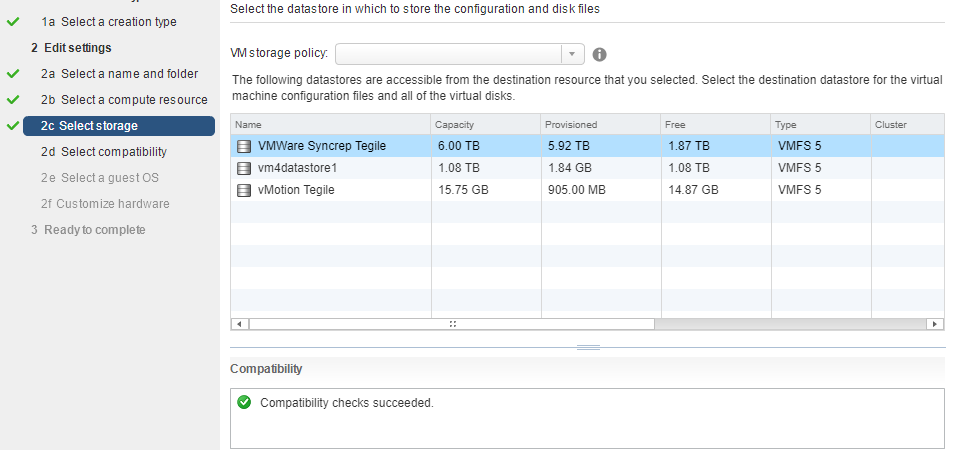Open step 1a Select a creation type
This screenshot has width=959, height=450.
(108, 21)
